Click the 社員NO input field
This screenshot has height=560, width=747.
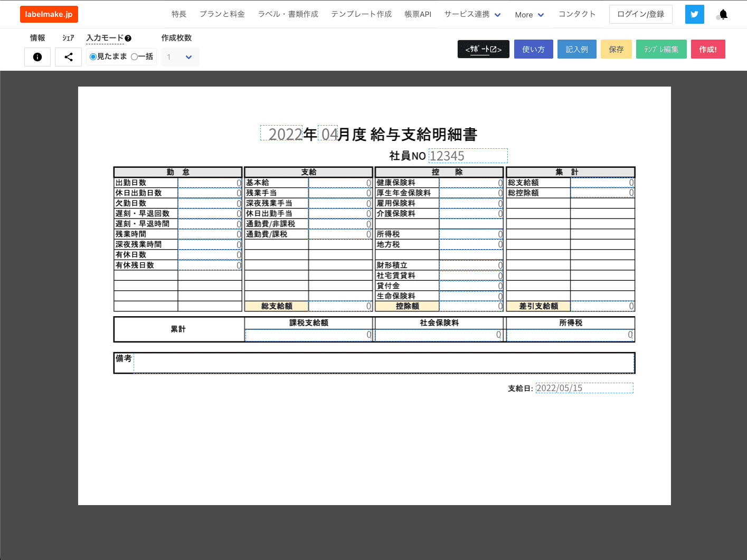pos(468,156)
